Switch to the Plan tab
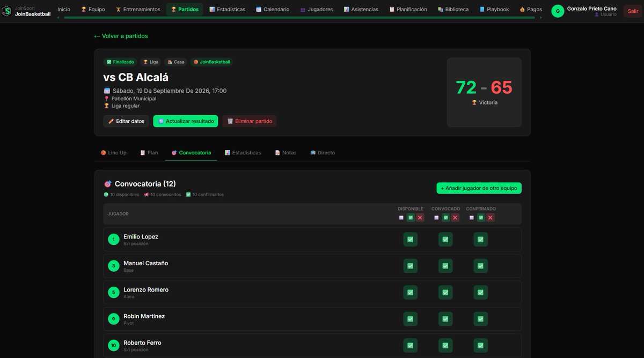This screenshot has width=644, height=358. (149, 153)
